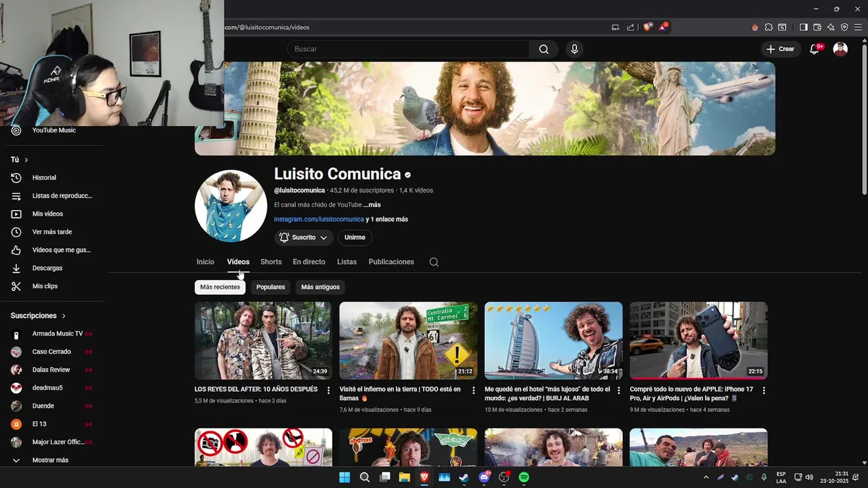Image resolution: width=868 pixels, height=488 pixels.
Task: Open the Brave VPN shield icon
Action: (x=844, y=27)
